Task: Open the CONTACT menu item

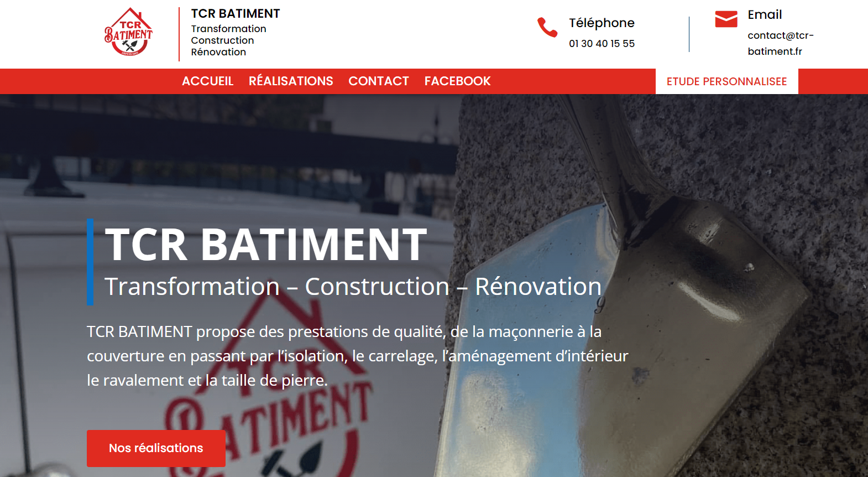Action: pyautogui.click(x=379, y=81)
